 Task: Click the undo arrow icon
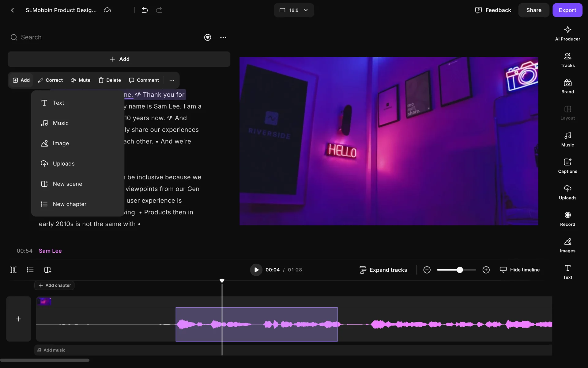pyautogui.click(x=145, y=10)
